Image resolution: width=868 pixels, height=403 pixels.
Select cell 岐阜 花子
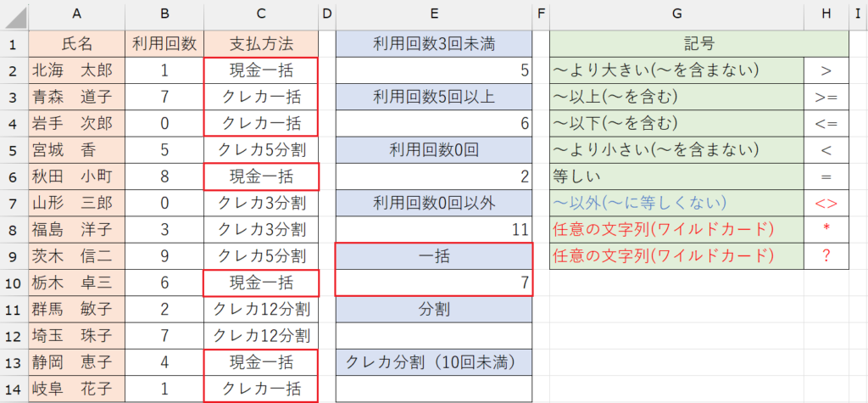click(x=77, y=389)
